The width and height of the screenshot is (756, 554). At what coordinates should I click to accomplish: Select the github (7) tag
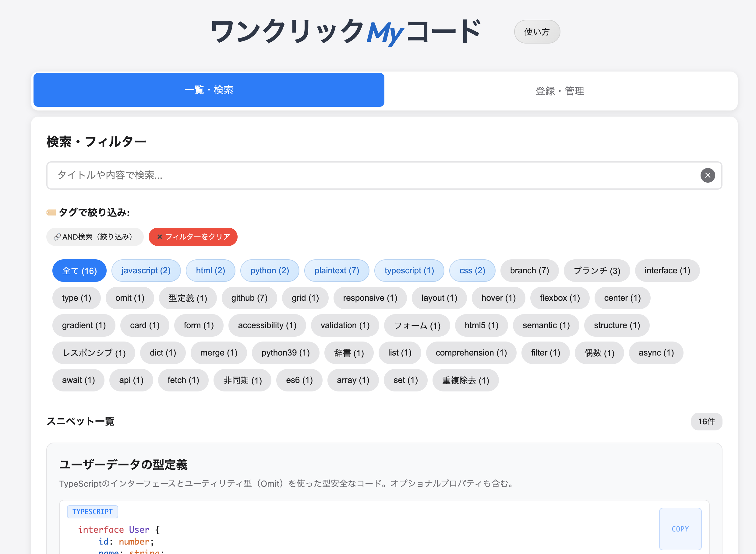[x=249, y=298]
